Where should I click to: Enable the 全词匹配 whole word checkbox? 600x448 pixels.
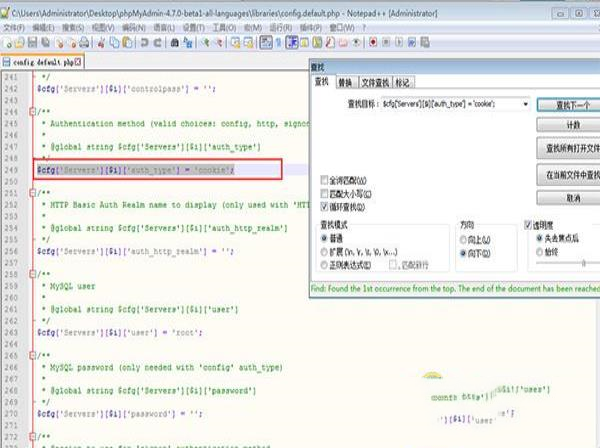coord(323,180)
